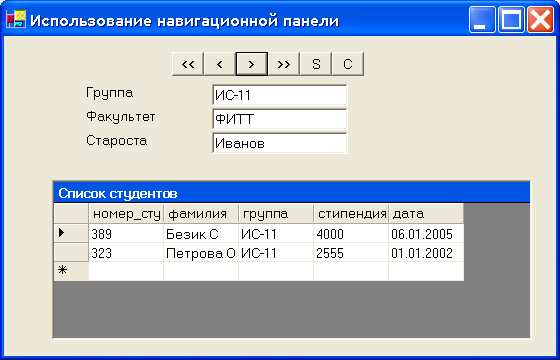Focus the Группа field containing ИС-11

pyautogui.click(x=280, y=95)
